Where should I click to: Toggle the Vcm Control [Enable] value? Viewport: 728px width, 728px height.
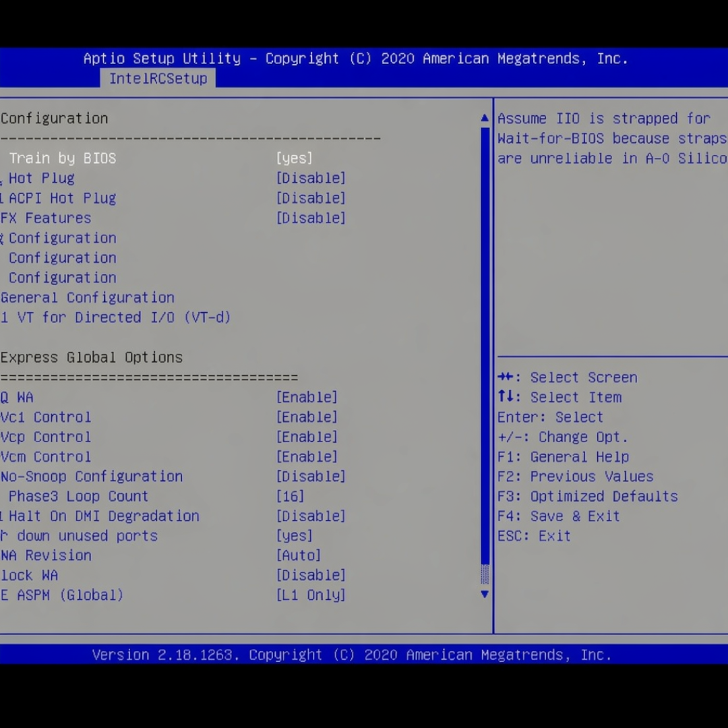307,457
